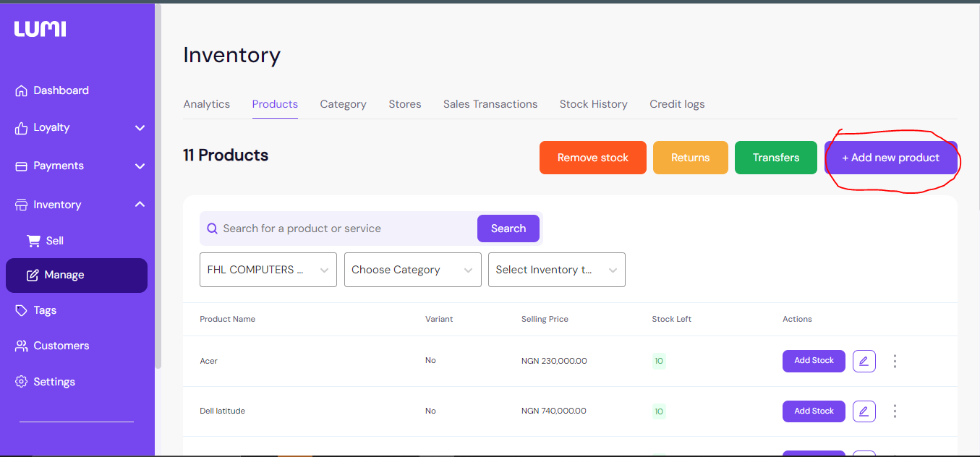Click the Sell cart icon
Viewport: 980px width, 457px height.
point(33,241)
